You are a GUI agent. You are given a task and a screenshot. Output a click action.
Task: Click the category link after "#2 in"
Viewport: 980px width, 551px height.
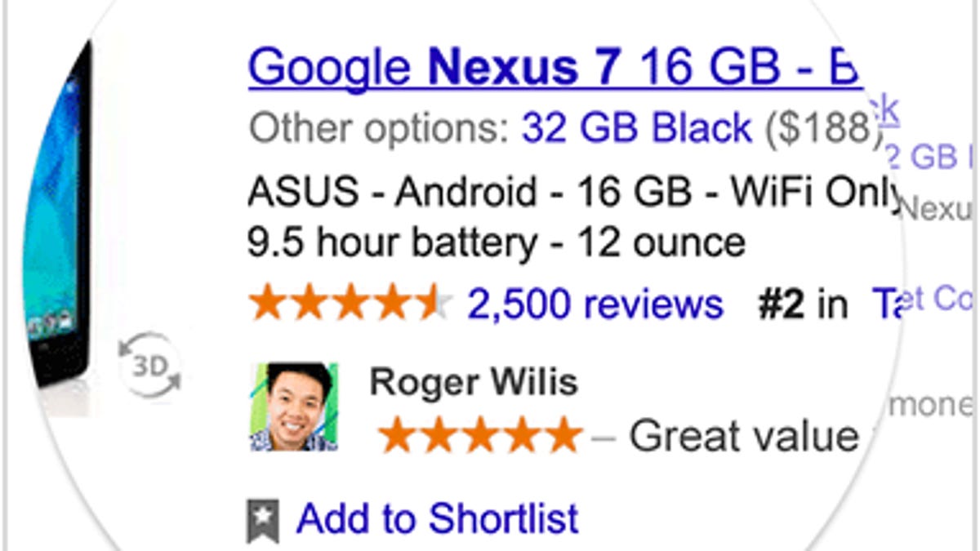coord(886,302)
